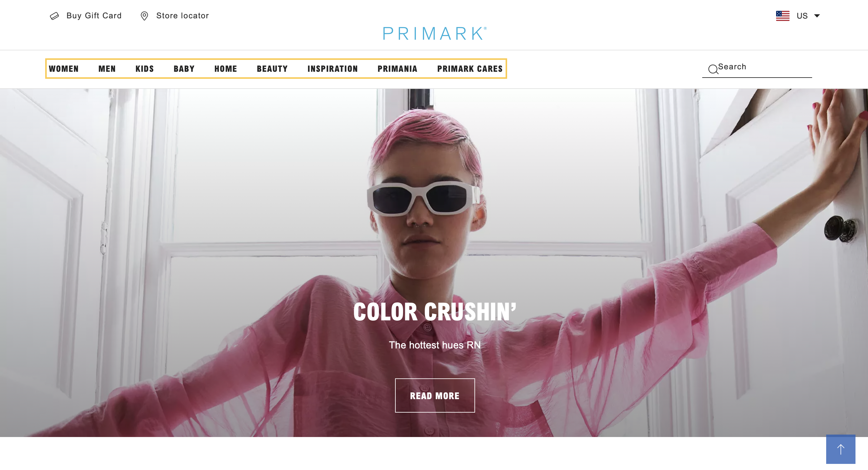Select the PRIMANIA menu tab
The image size is (868, 470).
coord(398,68)
